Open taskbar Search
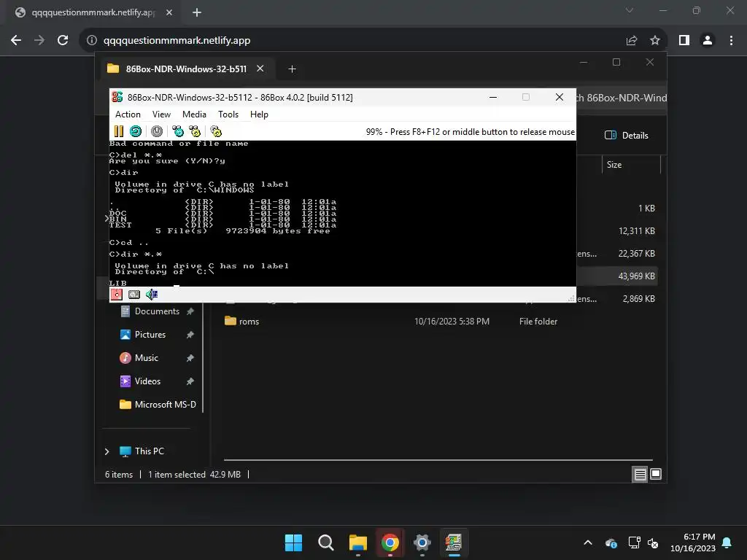 326,542
